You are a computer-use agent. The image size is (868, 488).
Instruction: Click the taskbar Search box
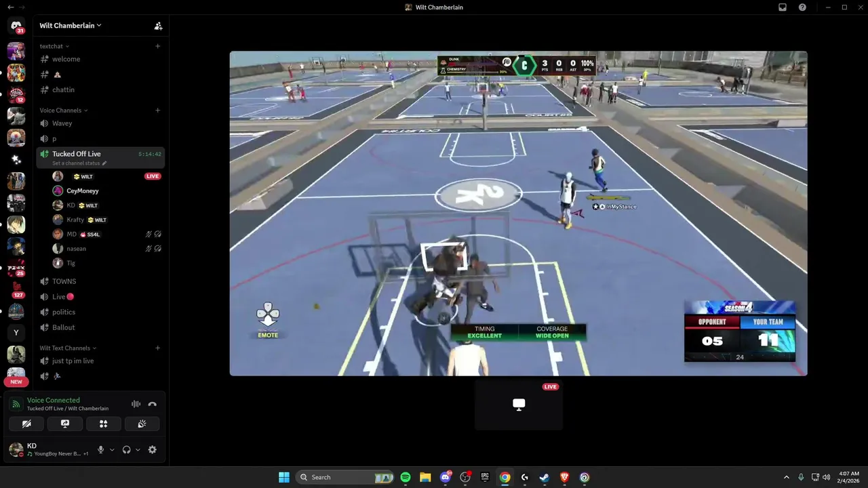click(346, 477)
